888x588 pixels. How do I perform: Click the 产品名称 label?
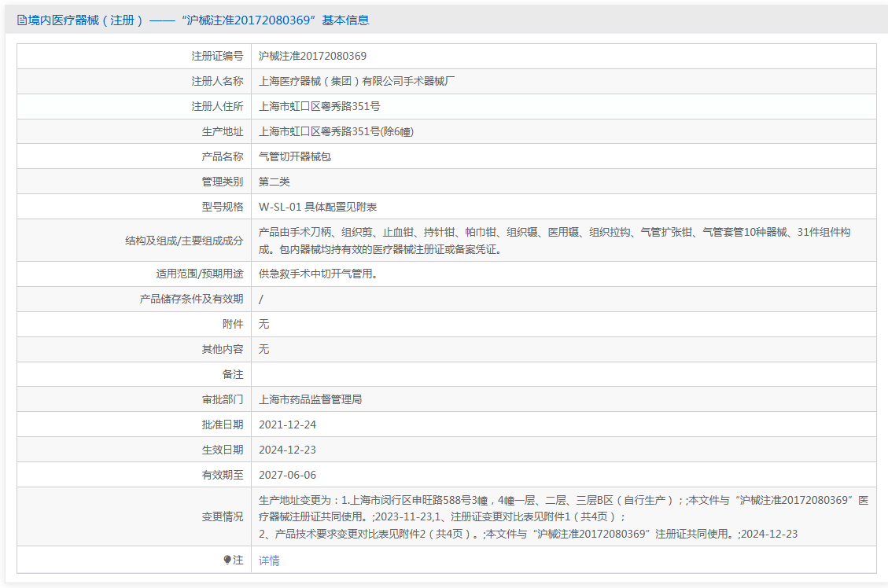pos(223,156)
